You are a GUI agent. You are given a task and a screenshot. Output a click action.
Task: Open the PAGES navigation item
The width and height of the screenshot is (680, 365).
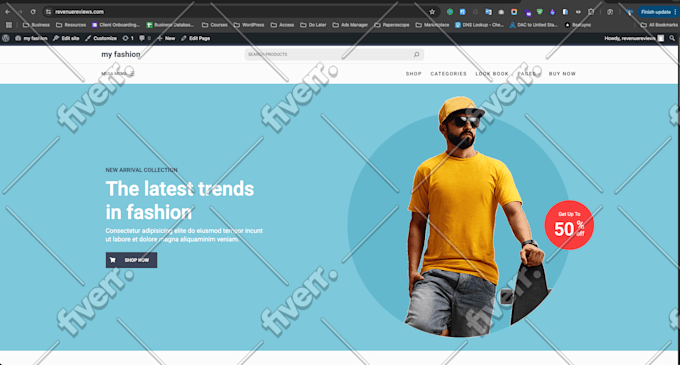coord(528,74)
